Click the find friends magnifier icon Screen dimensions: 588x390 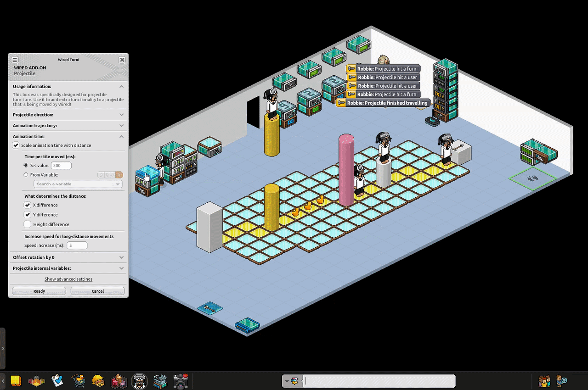[x=561, y=381]
